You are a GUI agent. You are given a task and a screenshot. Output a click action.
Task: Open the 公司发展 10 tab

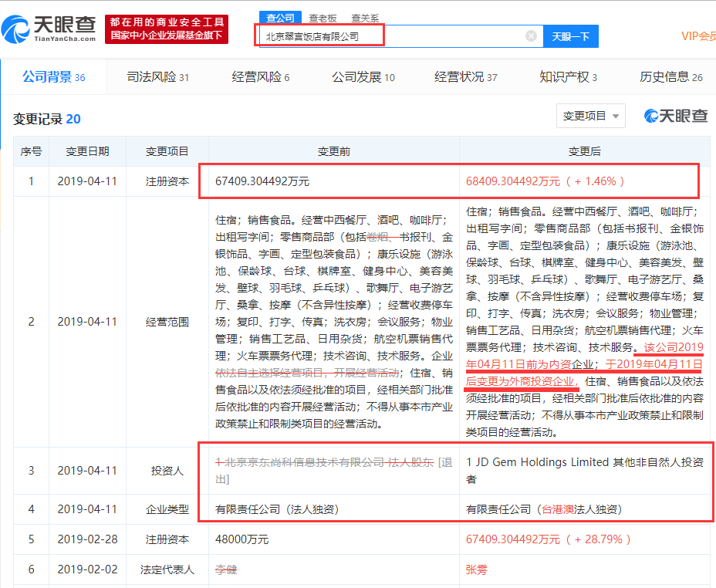tap(363, 76)
